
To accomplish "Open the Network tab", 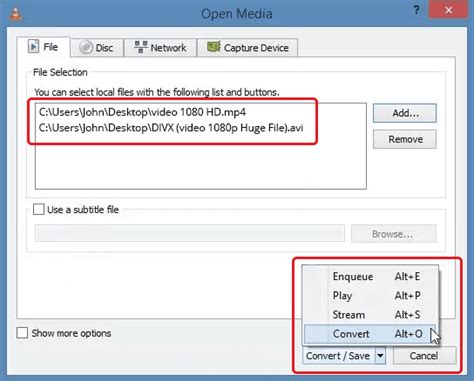I will coord(160,48).
